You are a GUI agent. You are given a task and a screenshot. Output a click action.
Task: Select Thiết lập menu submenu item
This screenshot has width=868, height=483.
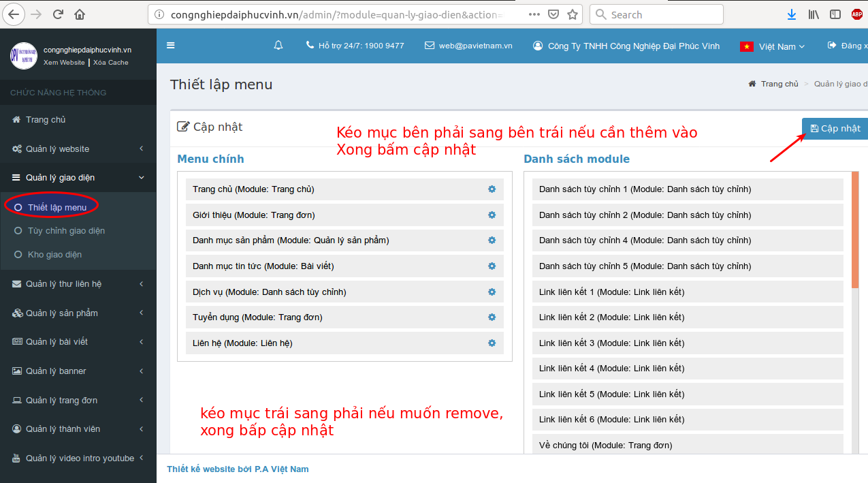57,207
